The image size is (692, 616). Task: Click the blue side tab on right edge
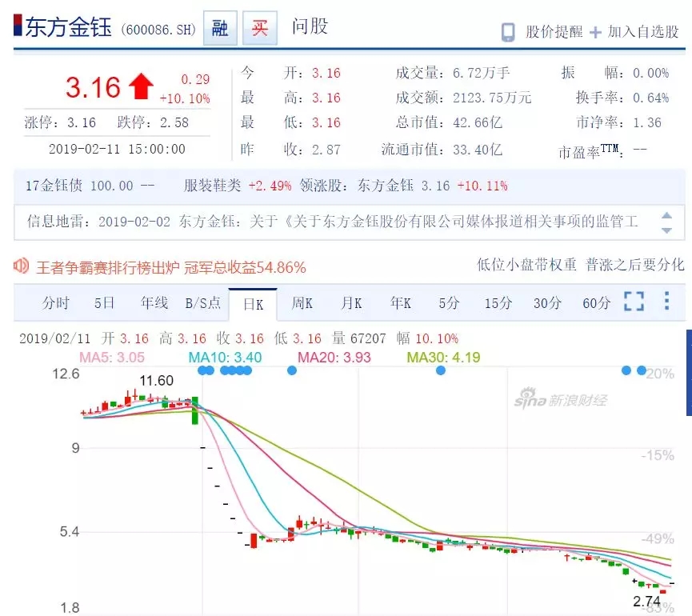(x=689, y=373)
